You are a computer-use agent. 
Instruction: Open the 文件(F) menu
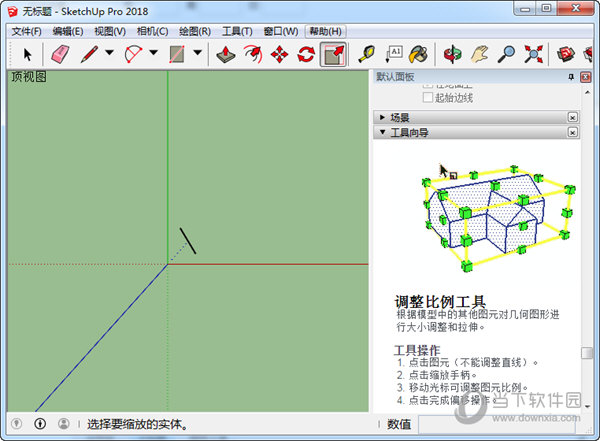pyautogui.click(x=26, y=31)
